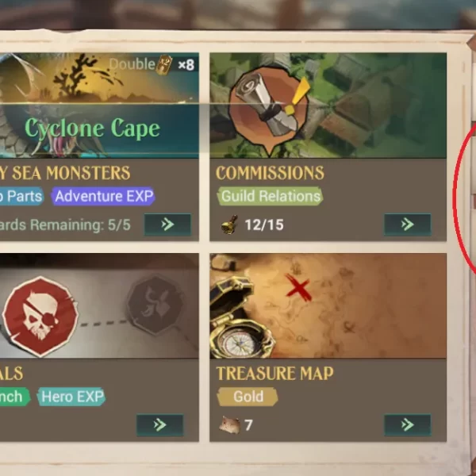Select the Adventure EXP reward tag
Screen dimensions: 476x476
click(103, 196)
